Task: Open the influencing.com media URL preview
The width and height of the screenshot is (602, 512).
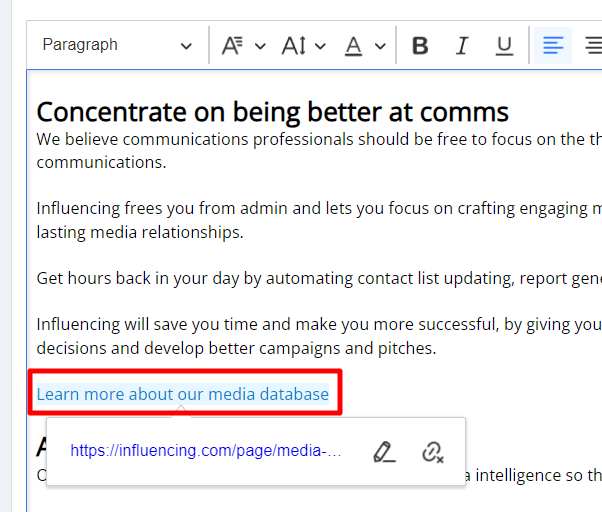Action: 206,451
